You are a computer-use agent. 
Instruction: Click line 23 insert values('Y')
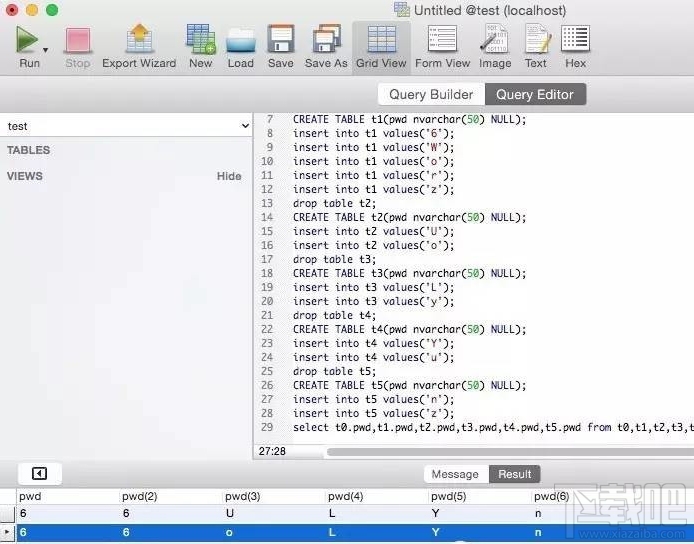point(374,343)
